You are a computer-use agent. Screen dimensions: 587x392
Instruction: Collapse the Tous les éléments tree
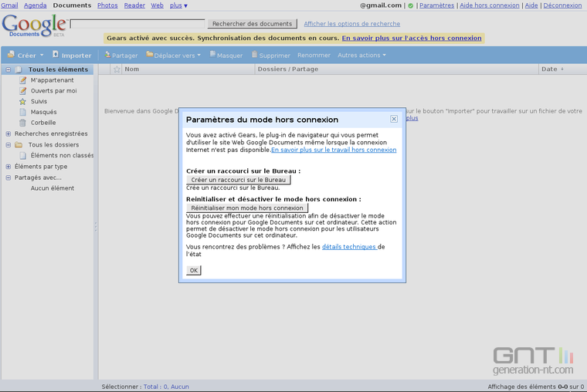click(x=8, y=69)
